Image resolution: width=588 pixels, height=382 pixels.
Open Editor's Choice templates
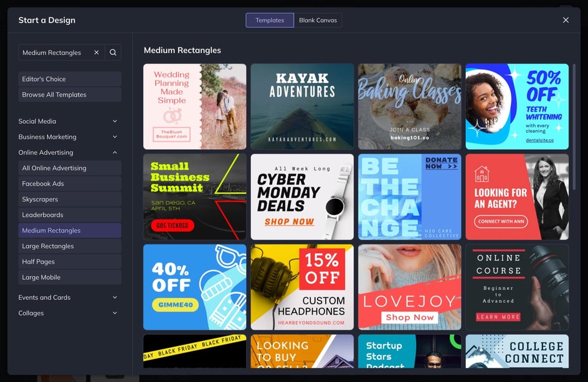pos(70,79)
